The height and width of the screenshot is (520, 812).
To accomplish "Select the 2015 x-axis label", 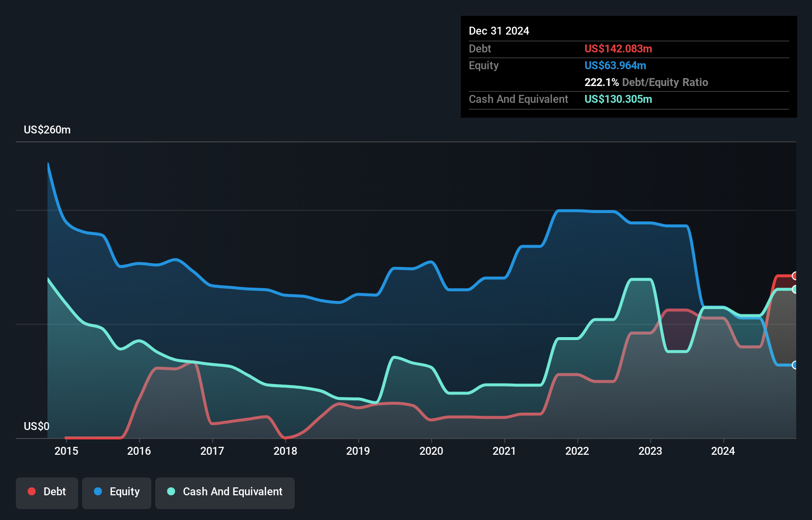I will pos(66,451).
